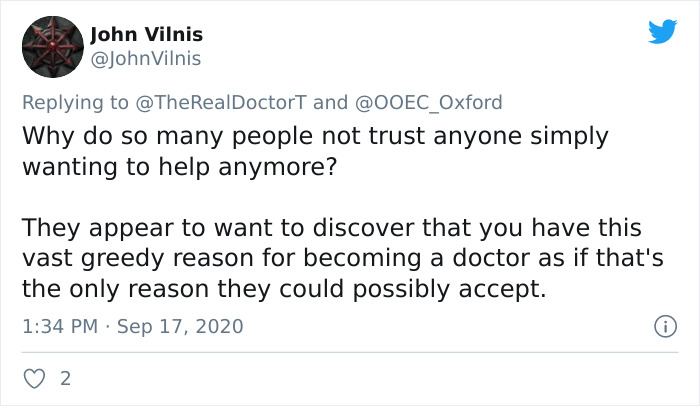View the like count of 2
This screenshot has width=700, height=406.
point(66,379)
